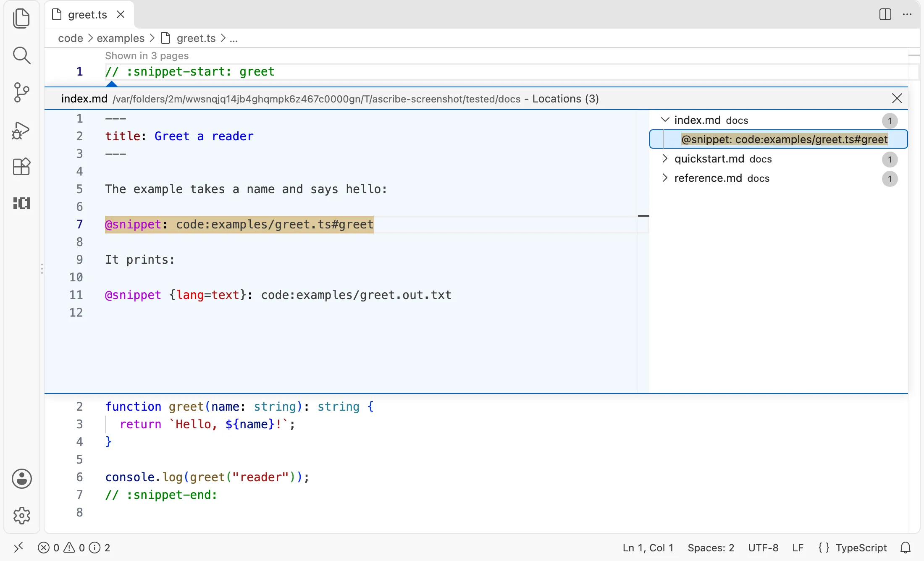This screenshot has width=924, height=561.
Task: Open the warnings count in status bar
Action: [x=74, y=548]
